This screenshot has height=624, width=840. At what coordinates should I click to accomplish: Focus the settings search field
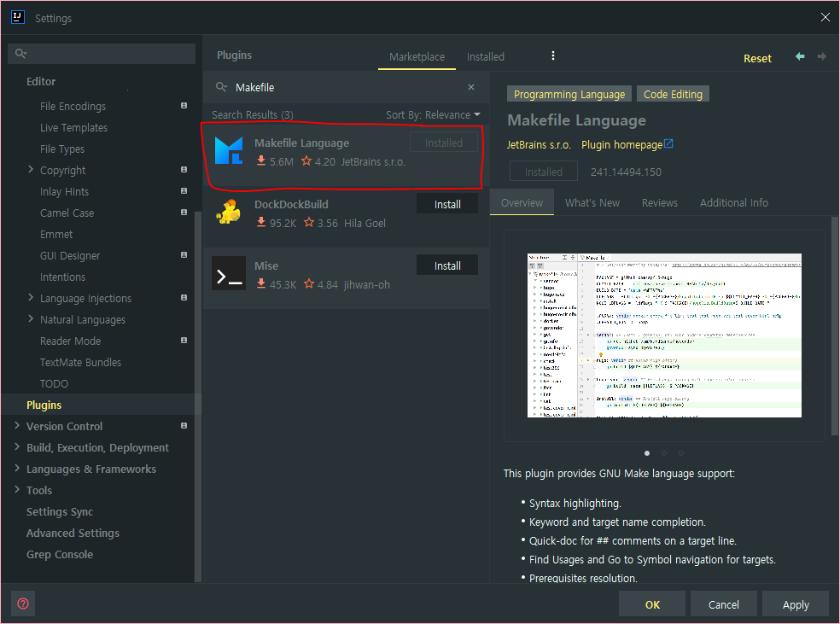(x=102, y=54)
